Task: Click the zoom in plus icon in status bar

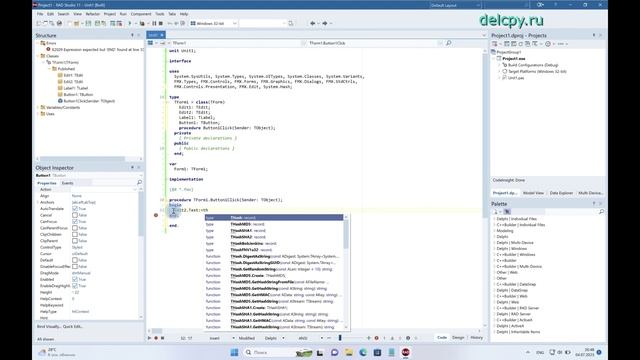Action: [369, 338]
